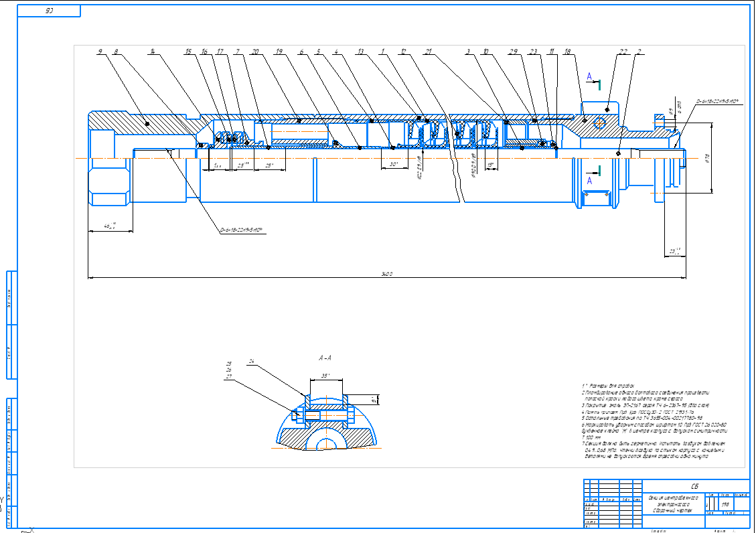Click the lower blue section marker A
The width and height of the screenshot is (756, 533).
click(x=589, y=181)
